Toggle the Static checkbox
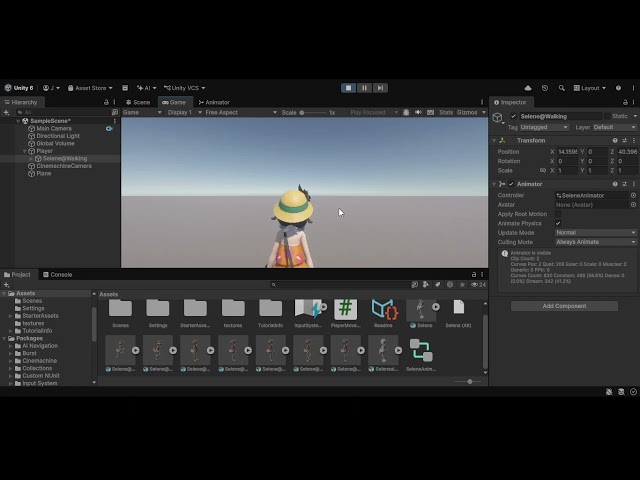This screenshot has width=640, height=480. (x=607, y=116)
